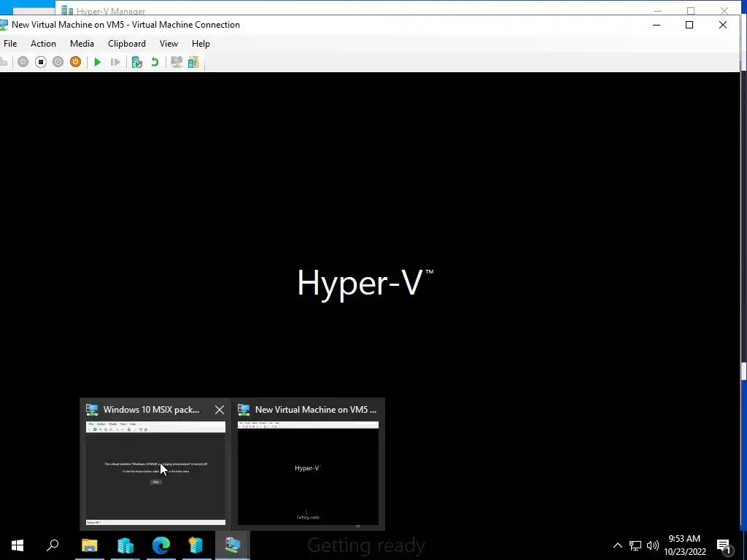Image resolution: width=747 pixels, height=560 pixels.
Task: Launch Microsoft Edge from the taskbar
Action: coord(161,545)
